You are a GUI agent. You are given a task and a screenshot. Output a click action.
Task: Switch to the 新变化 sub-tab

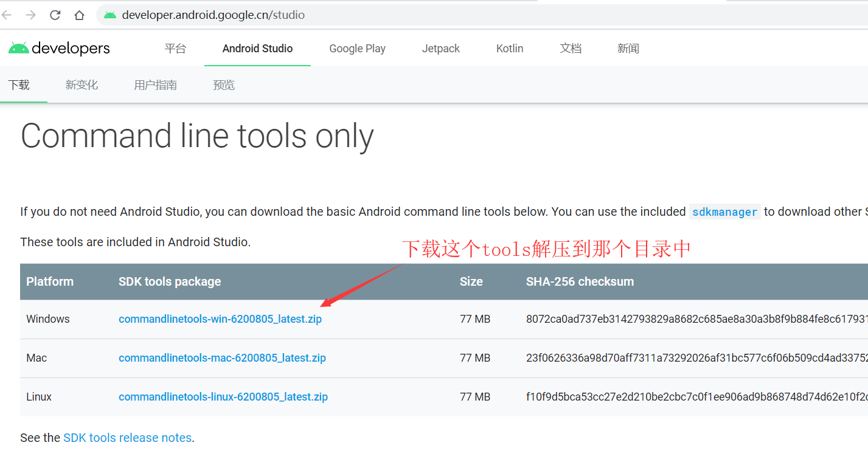82,85
